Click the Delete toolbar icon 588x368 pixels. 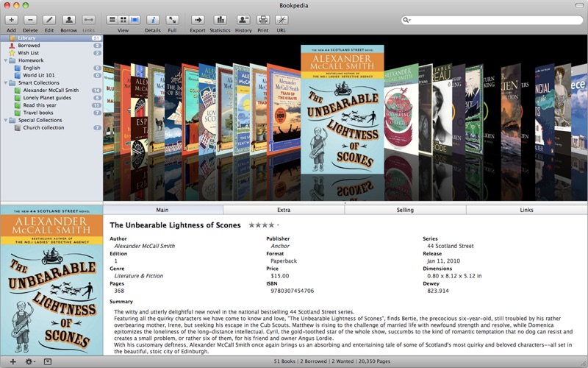click(30, 20)
